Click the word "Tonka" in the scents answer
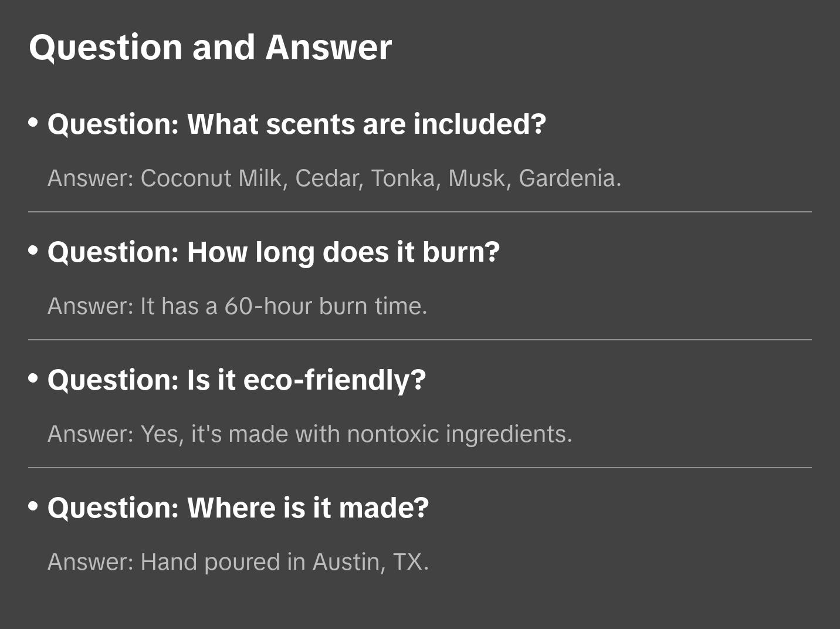The height and width of the screenshot is (629, 840). click(x=402, y=178)
